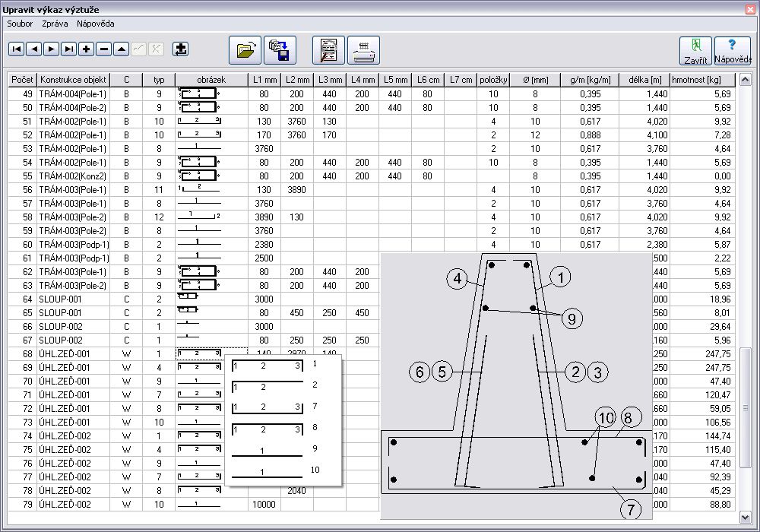Go to the next record
The height and width of the screenshot is (532, 760).
(52, 49)
